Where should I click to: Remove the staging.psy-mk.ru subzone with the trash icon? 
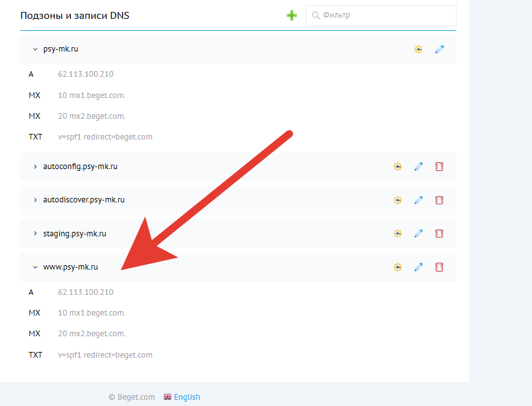439,233
